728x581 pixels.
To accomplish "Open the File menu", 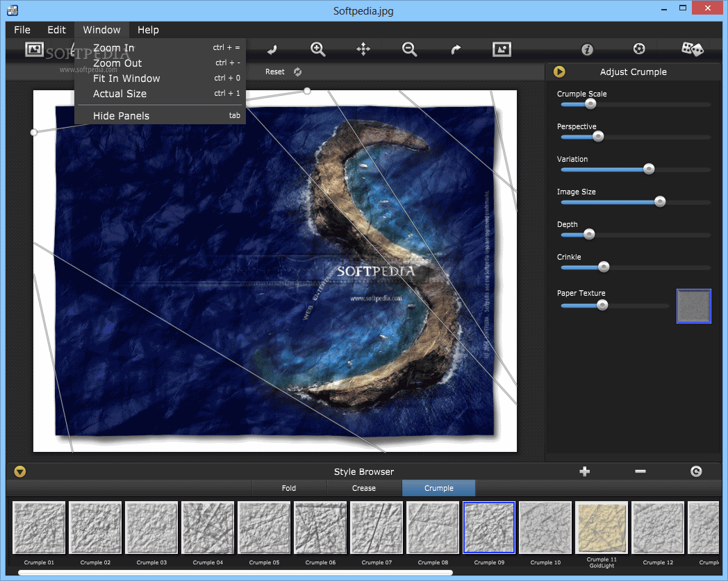I will pyautogui.click(x=22, y=30).
